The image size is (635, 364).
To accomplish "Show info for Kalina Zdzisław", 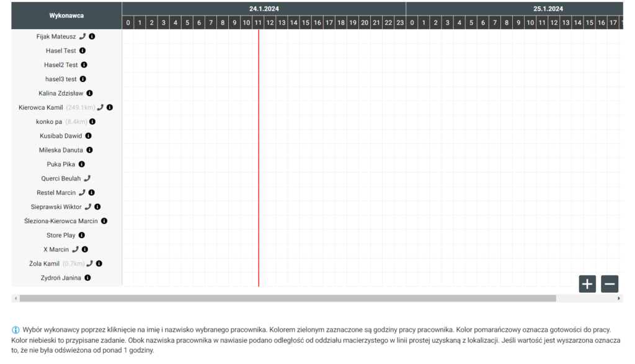I will [x=89, y=93].
